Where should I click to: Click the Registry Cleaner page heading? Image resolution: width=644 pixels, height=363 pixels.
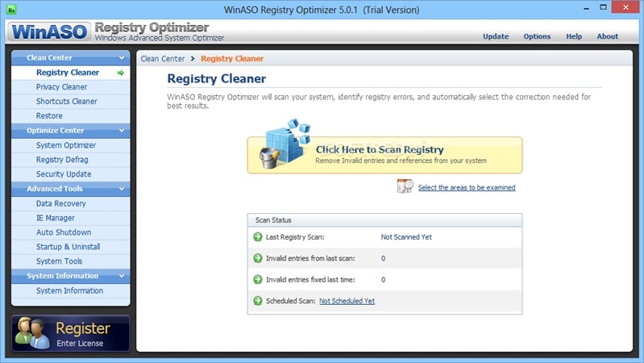click(217, 78)
